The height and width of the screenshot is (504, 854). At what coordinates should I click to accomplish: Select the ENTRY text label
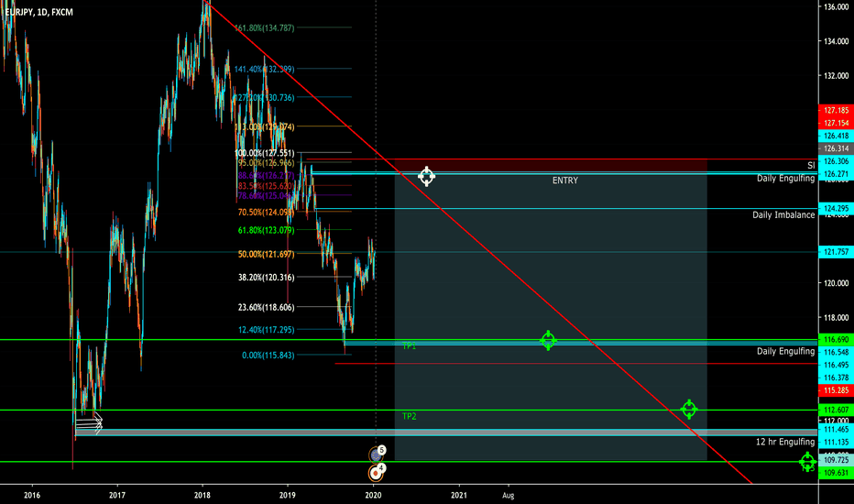click(564, 181)
